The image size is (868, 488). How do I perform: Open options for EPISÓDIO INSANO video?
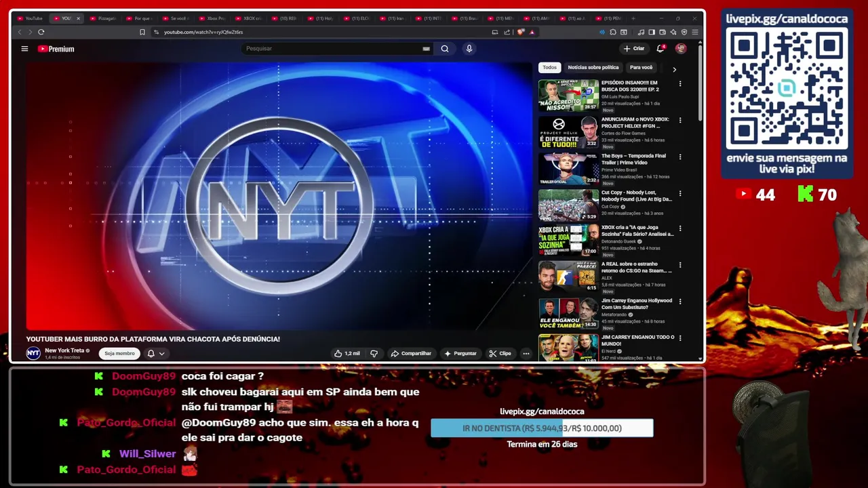680,84
